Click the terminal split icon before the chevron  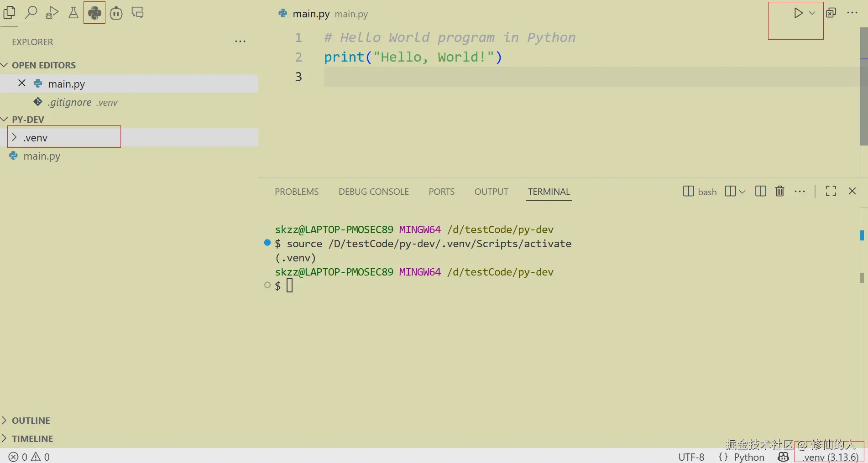(x=730, y=191)
